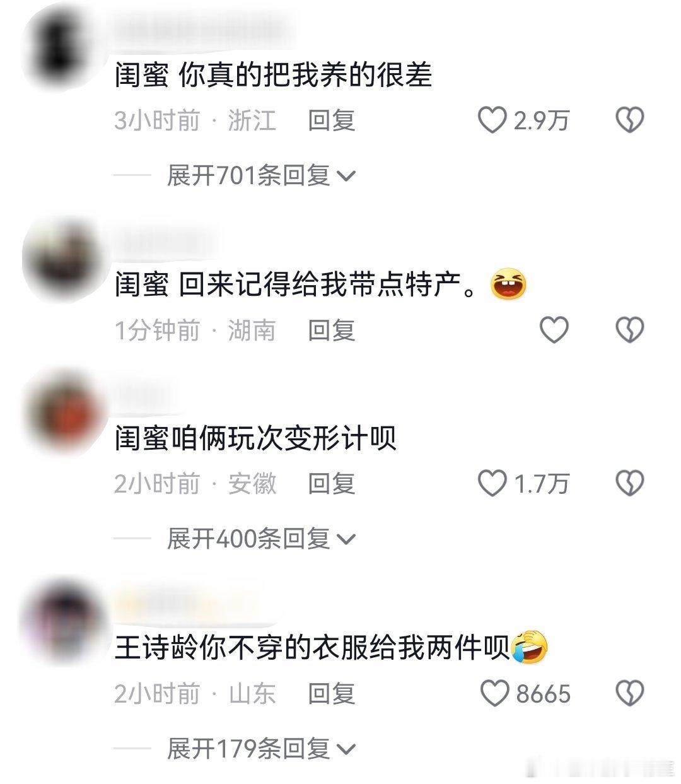
Task: Dislike the 浙江 comment with broken heart
Action: click(x=629, y=120)
